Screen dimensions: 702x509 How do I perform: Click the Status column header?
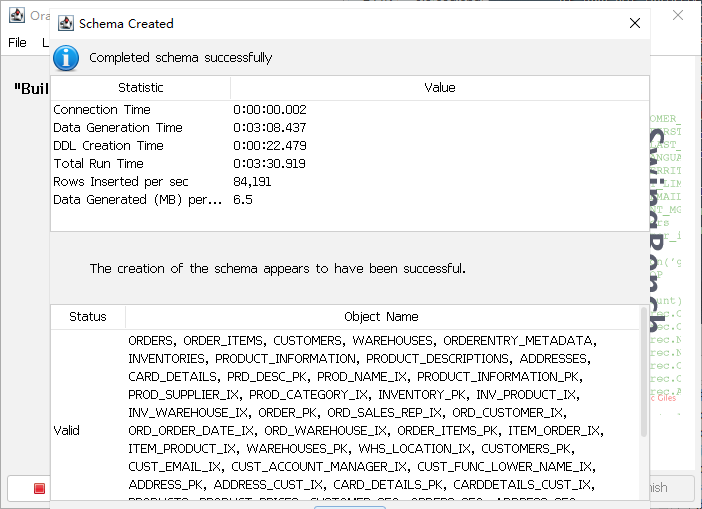[x=88, y=317]
